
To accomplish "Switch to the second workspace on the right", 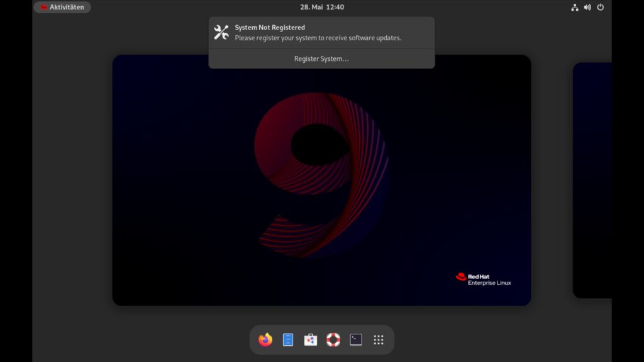I will pyautogui.click(x=592, y=180).
